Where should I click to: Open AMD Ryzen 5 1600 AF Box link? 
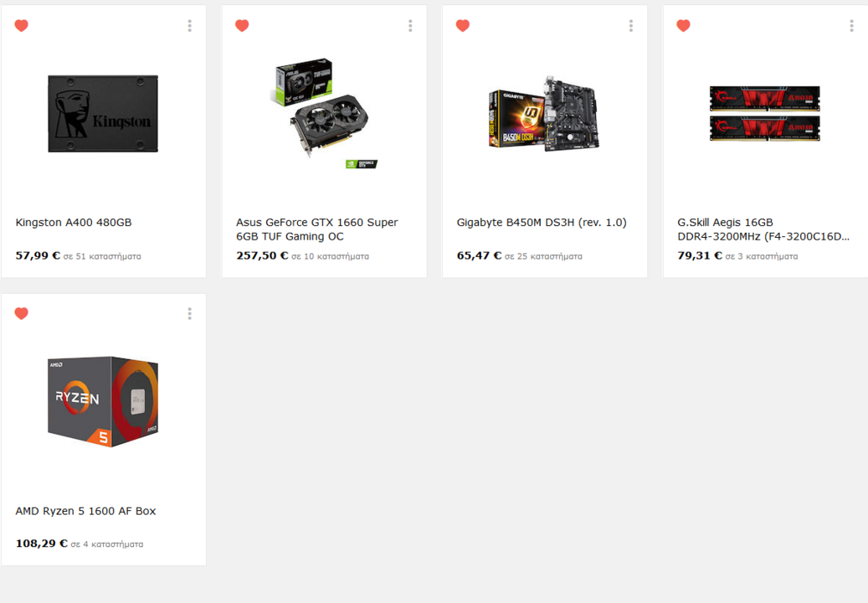[x=86, y=511]
